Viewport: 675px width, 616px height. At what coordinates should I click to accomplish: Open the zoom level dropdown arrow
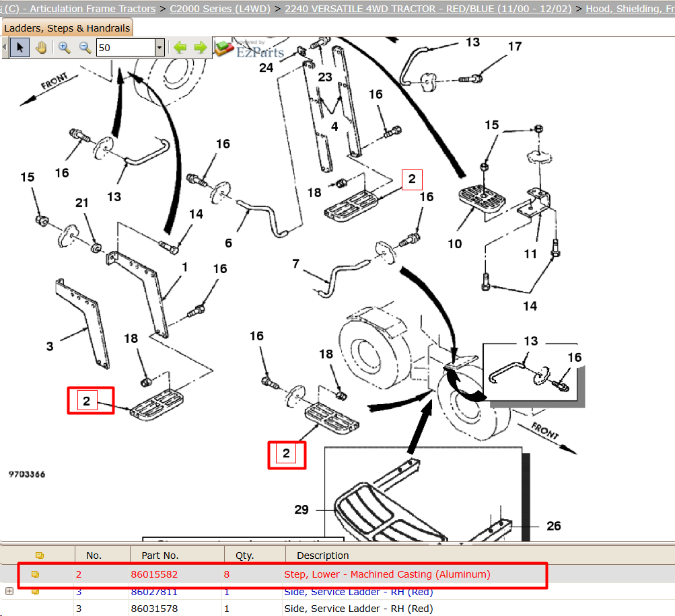[159, 47]
